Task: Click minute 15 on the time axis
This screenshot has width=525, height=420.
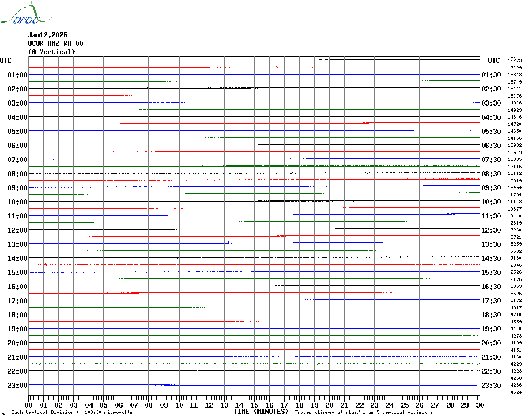Action: coord(254,405)
